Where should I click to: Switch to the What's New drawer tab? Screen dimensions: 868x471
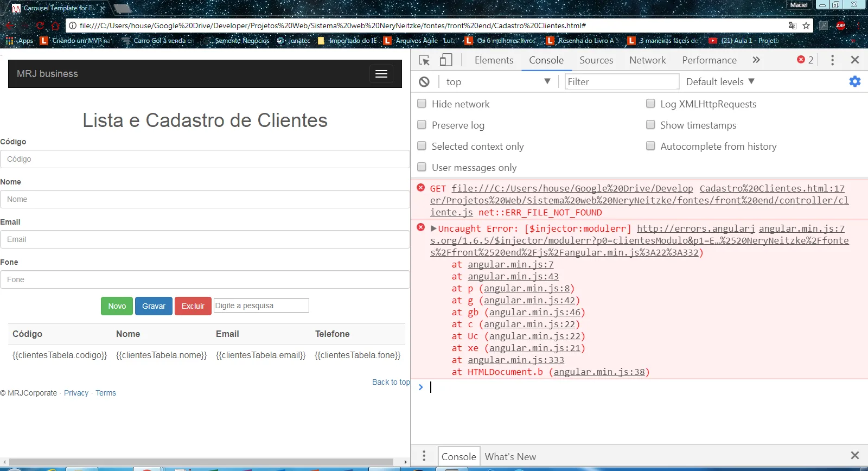click(510, 456)
